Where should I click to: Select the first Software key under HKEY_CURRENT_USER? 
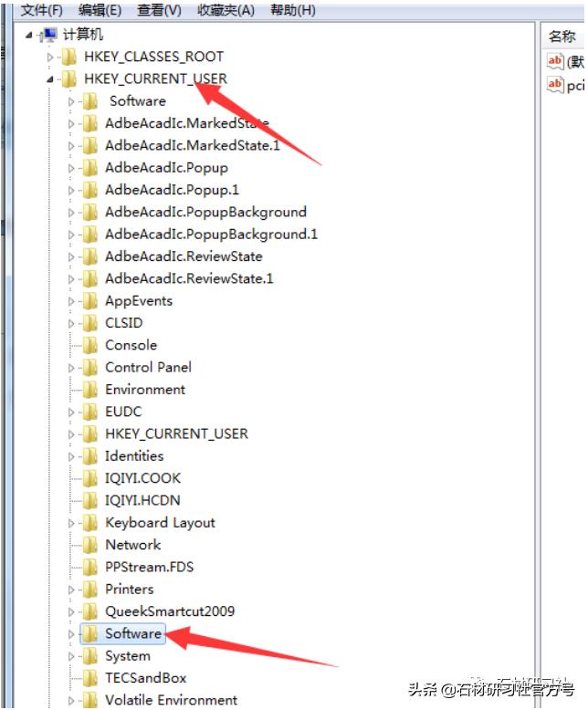click(x=138, y=101)
